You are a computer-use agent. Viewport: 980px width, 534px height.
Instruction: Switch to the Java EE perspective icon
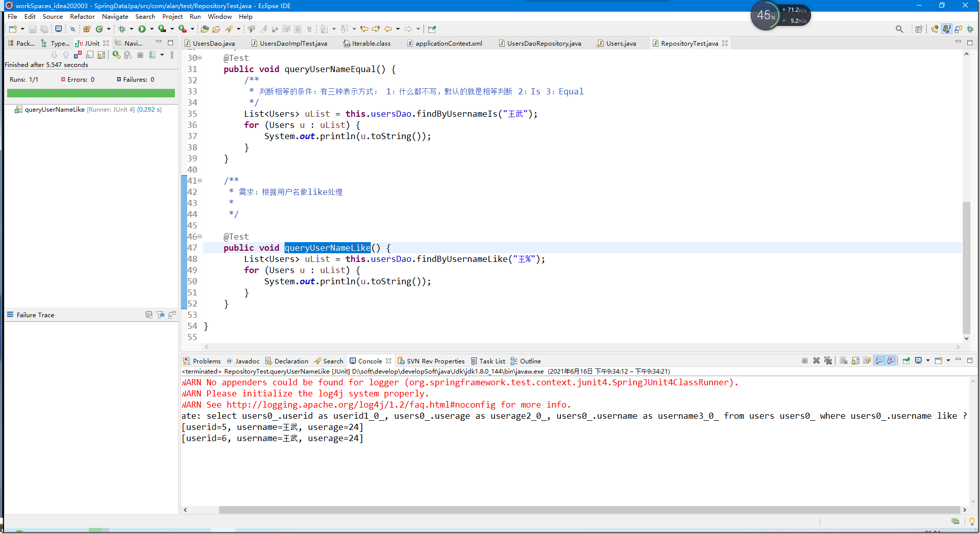coord(934,29)
